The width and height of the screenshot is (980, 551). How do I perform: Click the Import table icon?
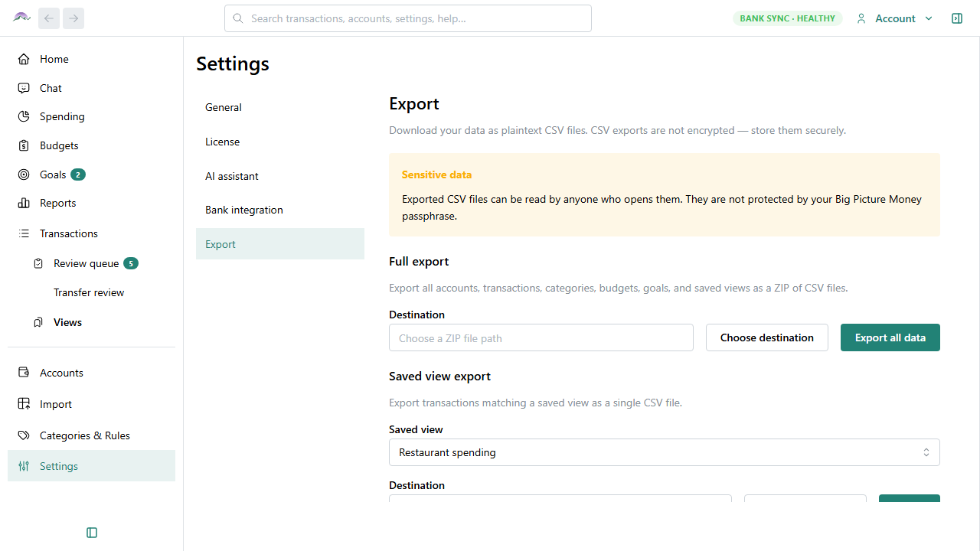point(24,404)
